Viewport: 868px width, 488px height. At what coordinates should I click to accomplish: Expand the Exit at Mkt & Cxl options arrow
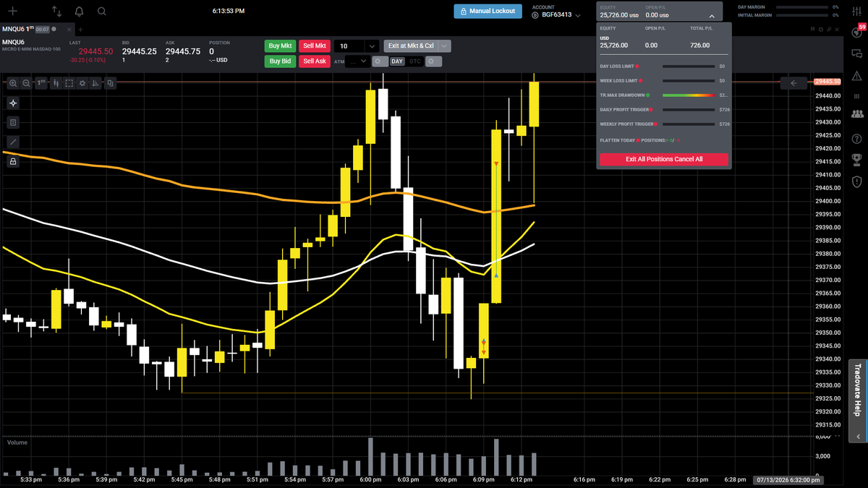[x=445, y=46]
